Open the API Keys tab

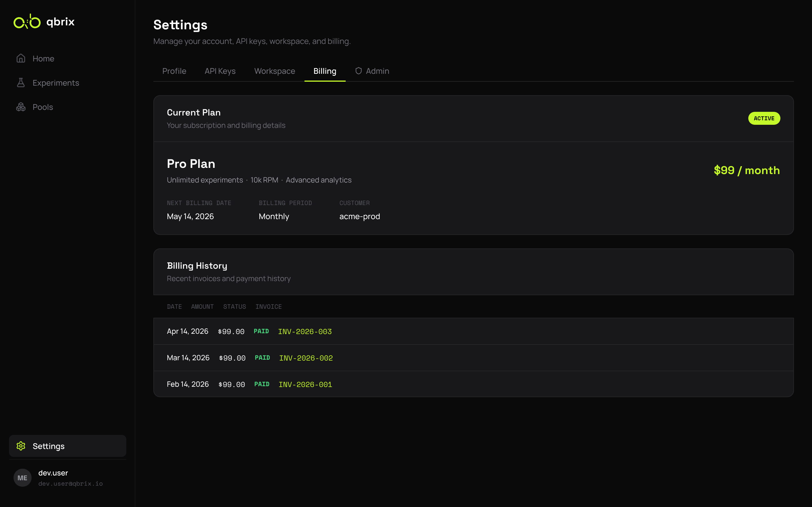click(x=220, y=71)
